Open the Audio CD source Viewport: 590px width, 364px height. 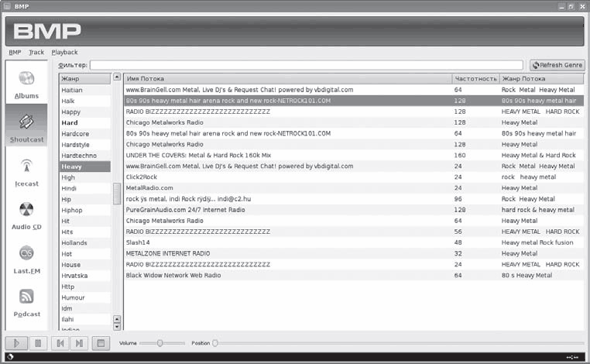(x=26, y=215)
